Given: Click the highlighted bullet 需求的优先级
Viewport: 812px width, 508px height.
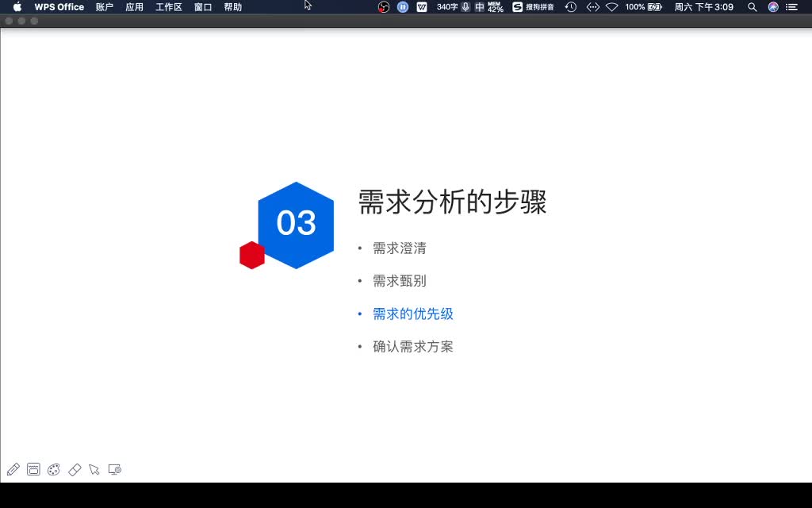Looking at the screenshot, I should point(412,314).
